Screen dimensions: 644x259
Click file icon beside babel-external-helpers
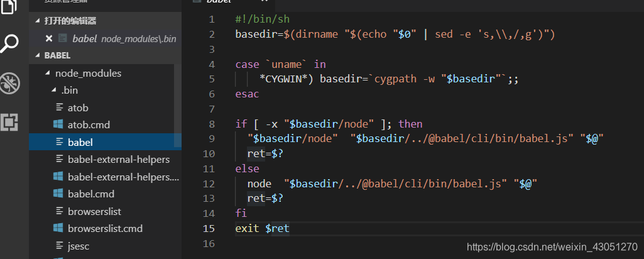pyautogui.click(x=60, y=159)
